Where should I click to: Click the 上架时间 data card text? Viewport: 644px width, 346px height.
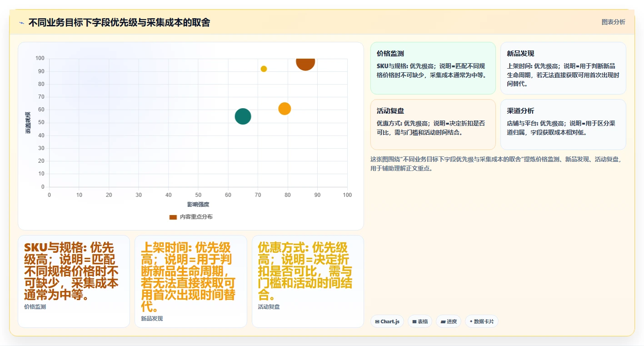(189, 277)
